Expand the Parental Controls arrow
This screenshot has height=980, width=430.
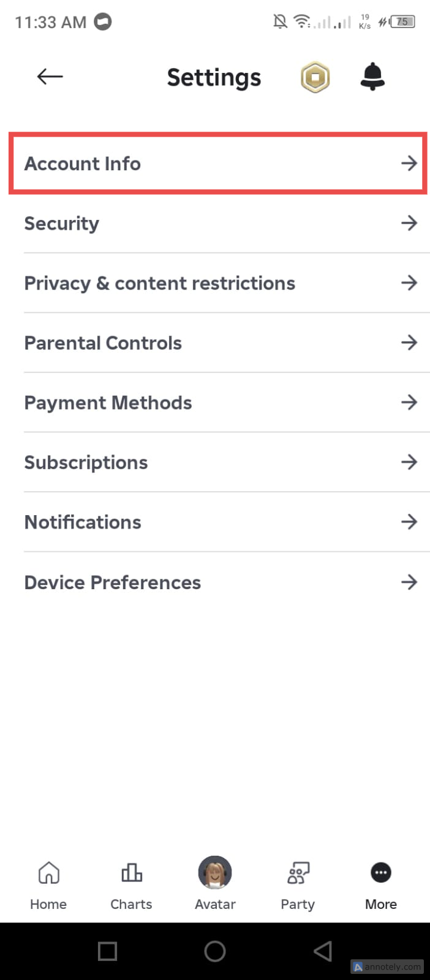[409, 342]
